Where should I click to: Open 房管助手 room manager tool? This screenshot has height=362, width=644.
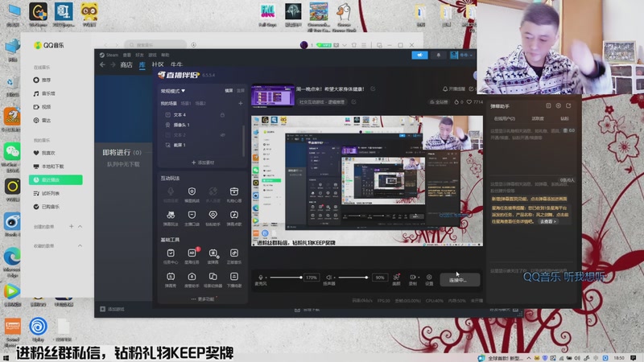pyautogui.click(x=192, y=279)
